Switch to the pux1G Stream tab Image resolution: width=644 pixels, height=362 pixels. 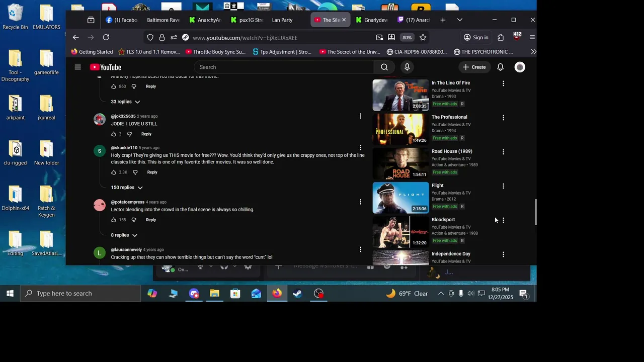coord(247,20)
